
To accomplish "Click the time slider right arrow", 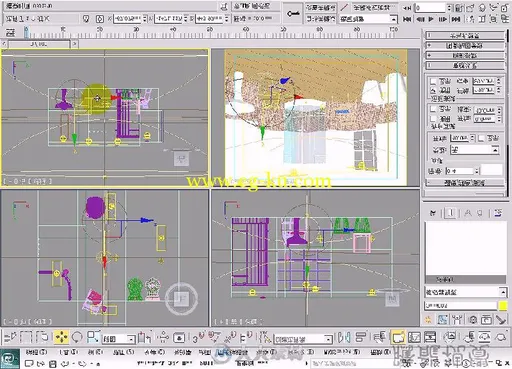I will tap(75, 44).
